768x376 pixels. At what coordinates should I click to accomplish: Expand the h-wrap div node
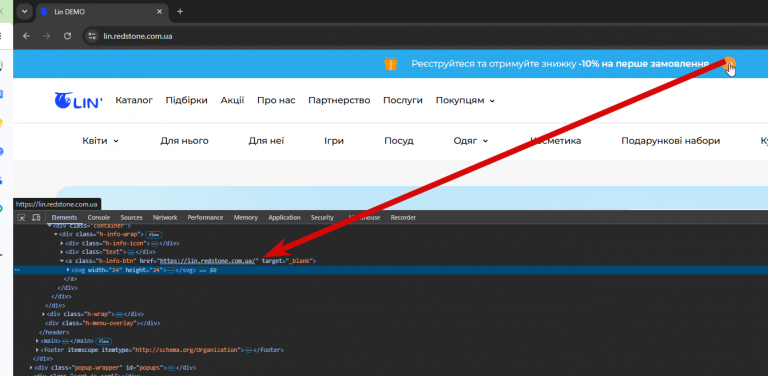43,314
